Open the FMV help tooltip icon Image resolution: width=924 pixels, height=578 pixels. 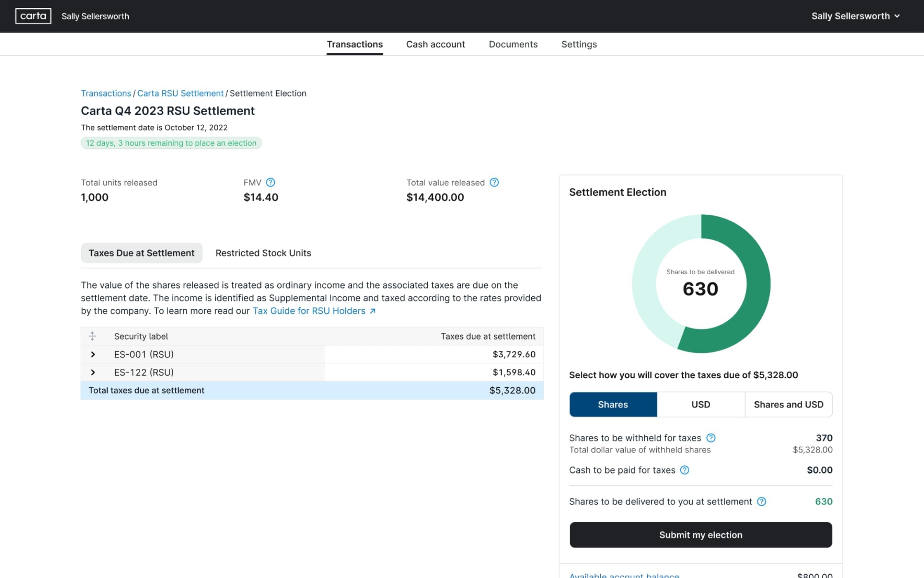pyautogui.click(x=271, y=182)
